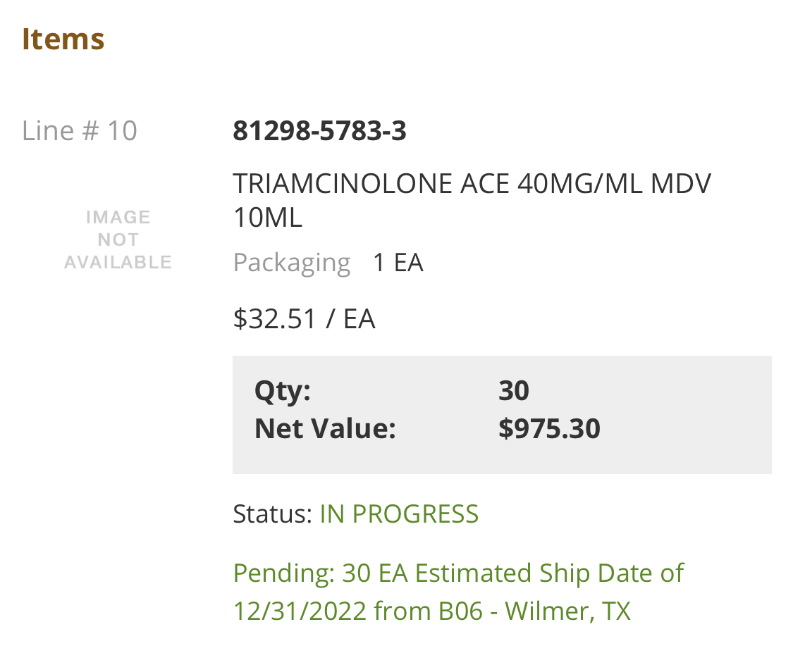Click the $32.51 / EA unit price
This screenshot has width=793, height=672.
tap(304, 319)
